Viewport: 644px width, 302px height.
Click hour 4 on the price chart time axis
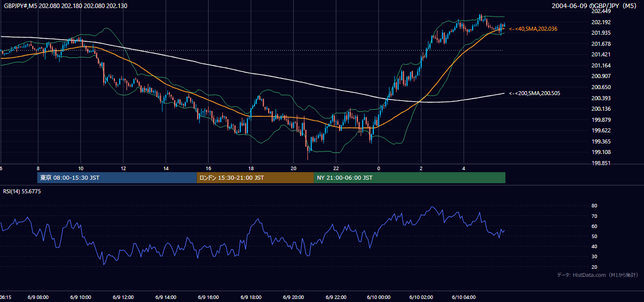(464, 168)
